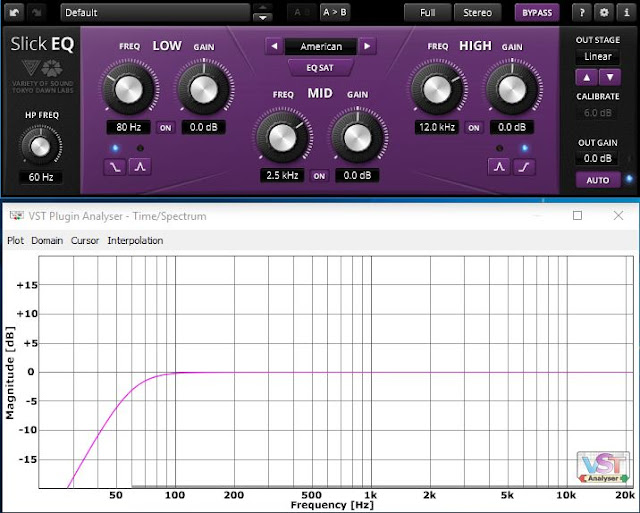Click the VST Analyser logo

[603, 467]
